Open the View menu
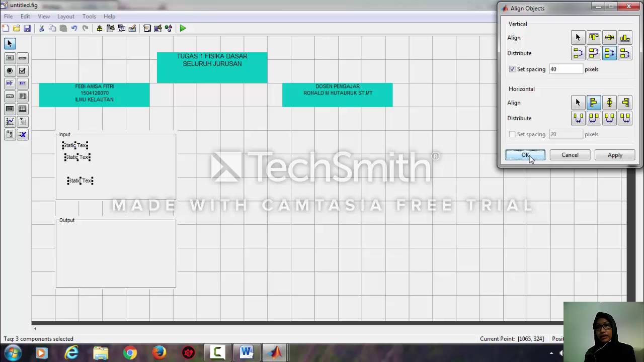The width and height of the screenshot is (644, 362). tap(44, 17)
